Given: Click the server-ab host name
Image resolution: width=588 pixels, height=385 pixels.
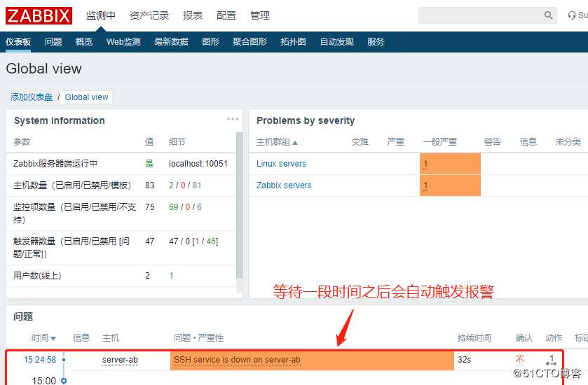Looking at the screenshot, I should [x=120, y=360].
